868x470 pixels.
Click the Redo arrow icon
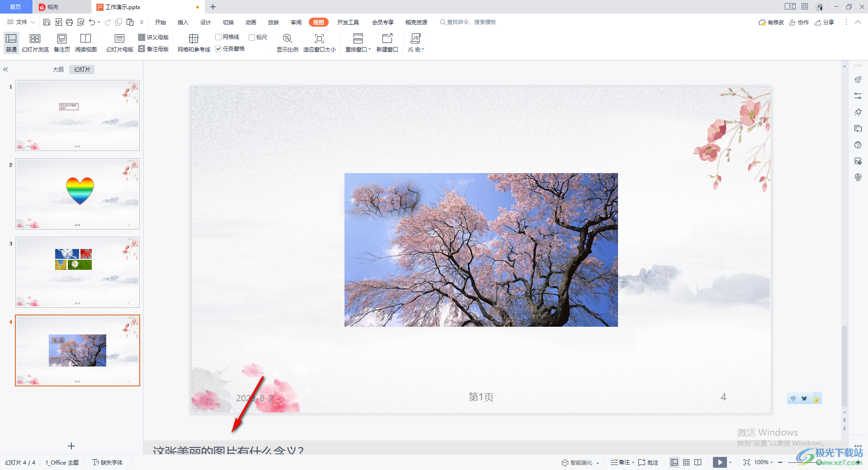108,22
